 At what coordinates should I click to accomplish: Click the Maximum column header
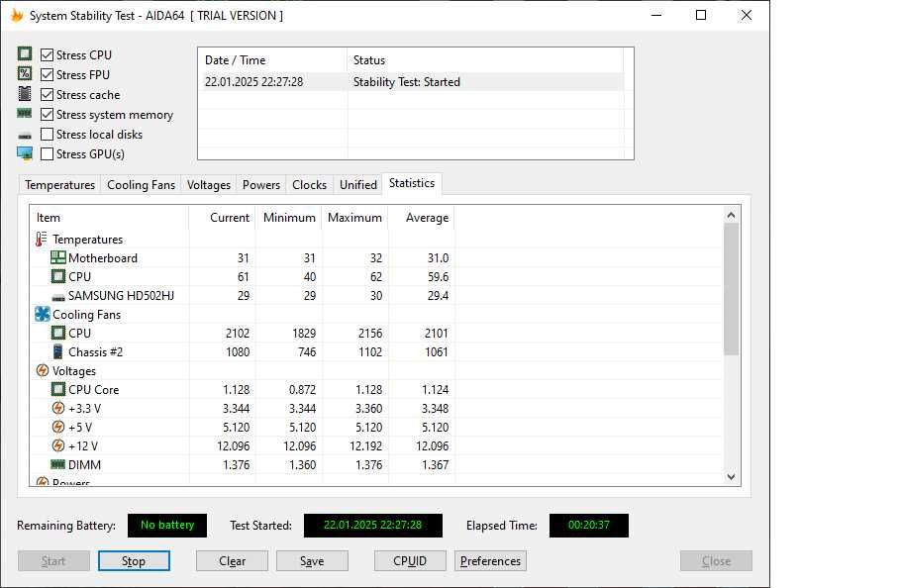(x=354, y=218)
